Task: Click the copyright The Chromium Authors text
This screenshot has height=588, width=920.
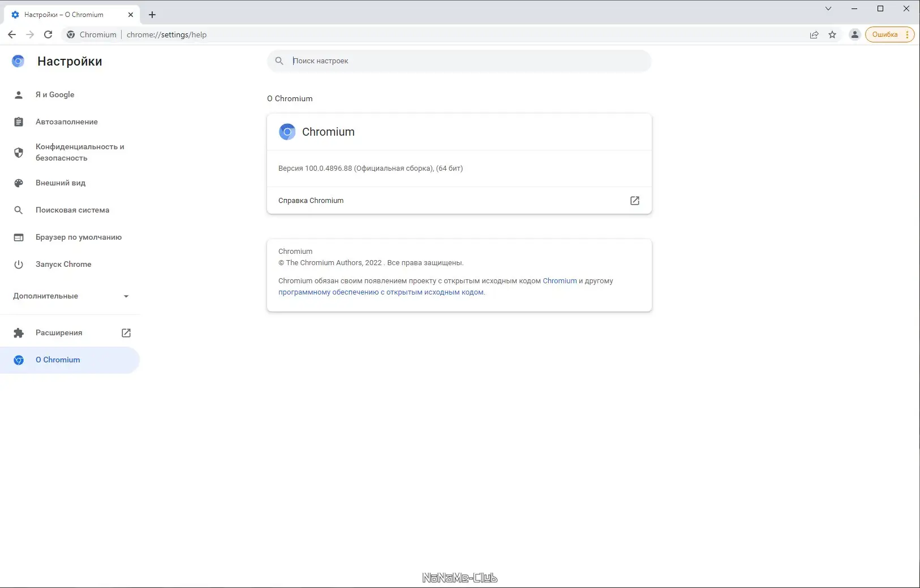Action: pos(371,263)
